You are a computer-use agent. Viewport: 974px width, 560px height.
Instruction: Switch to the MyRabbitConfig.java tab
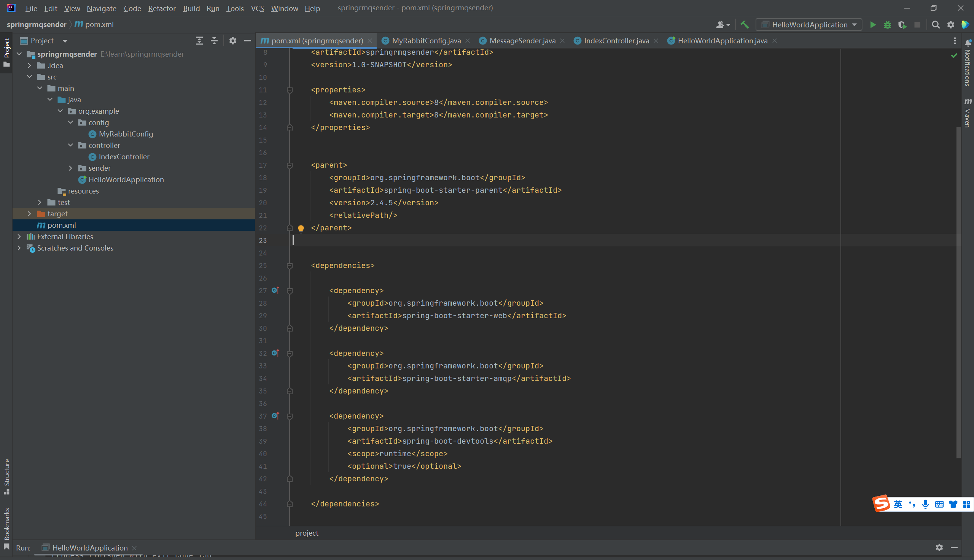[425, 40]
